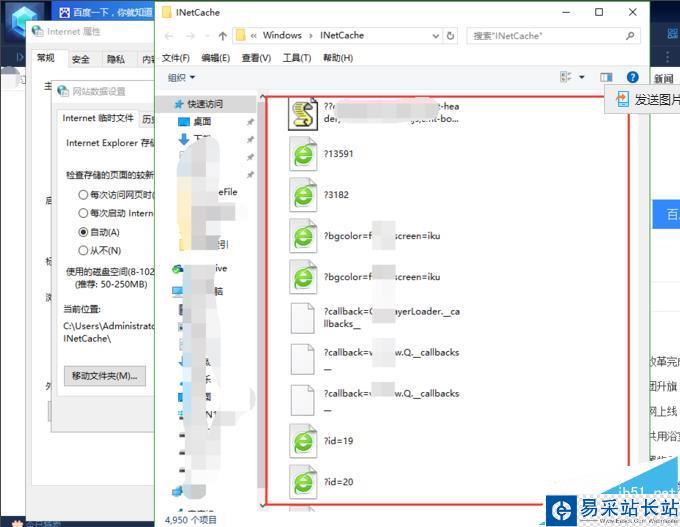Select the first ?bgcolor= file icon
This screenshot has width=680, height=527.
(303, 236)
